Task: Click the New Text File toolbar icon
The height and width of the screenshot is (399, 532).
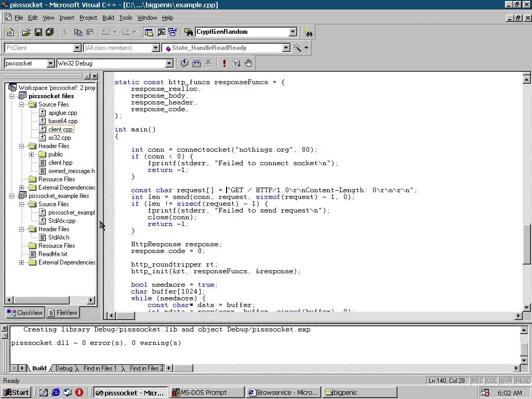Action: (x=10, y=32)
